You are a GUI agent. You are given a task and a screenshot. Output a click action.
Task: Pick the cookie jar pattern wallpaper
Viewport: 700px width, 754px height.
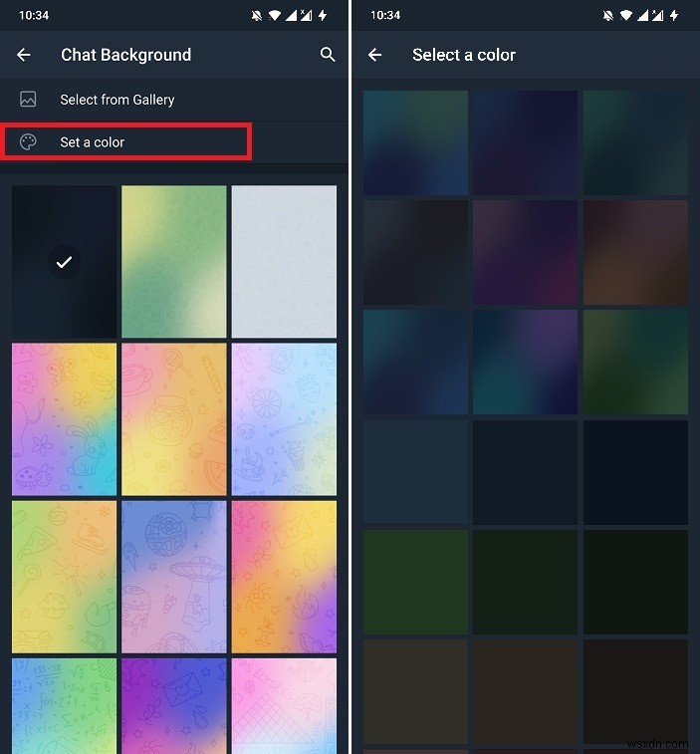click(x=174, y=419)
